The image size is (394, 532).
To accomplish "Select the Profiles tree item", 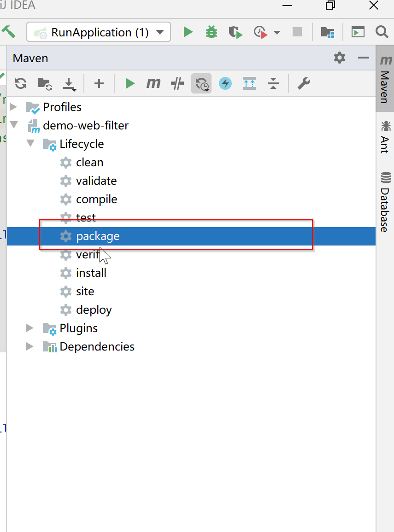I will pos(62,107).
